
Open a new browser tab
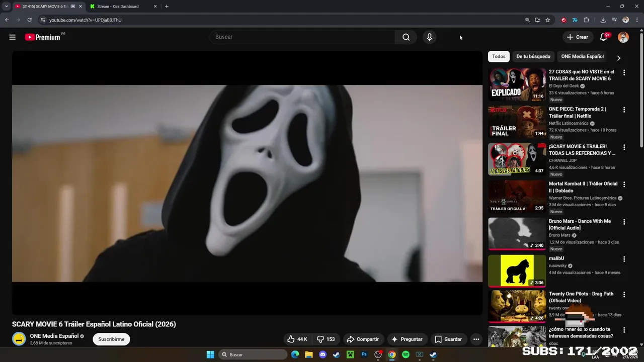tap(167, 7)
